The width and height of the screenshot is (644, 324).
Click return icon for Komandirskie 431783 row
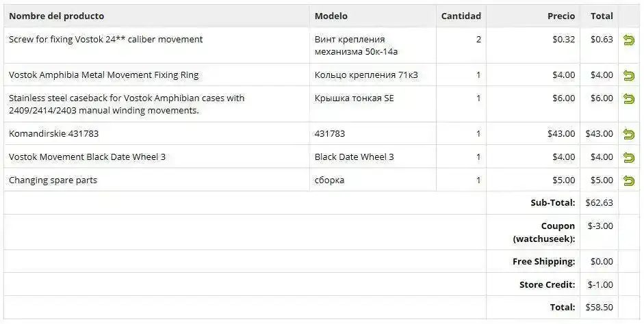[628, 134]
